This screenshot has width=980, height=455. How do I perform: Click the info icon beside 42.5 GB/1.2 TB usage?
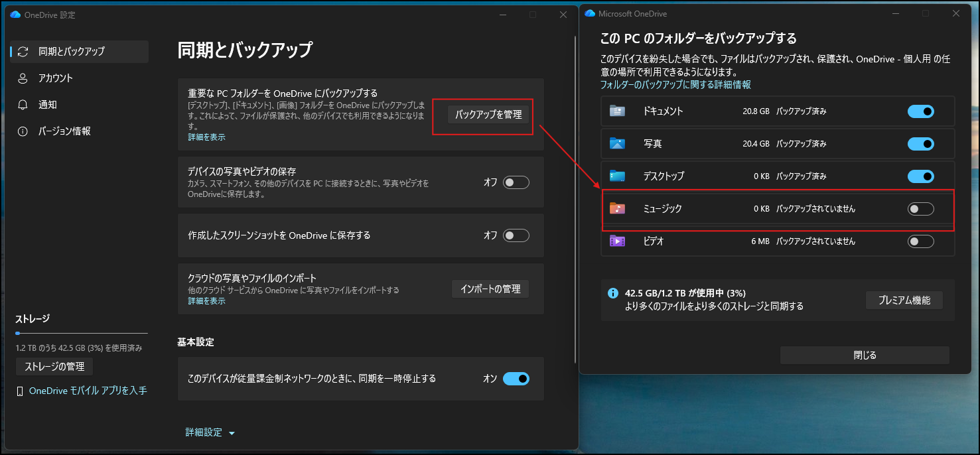(613, 293)
